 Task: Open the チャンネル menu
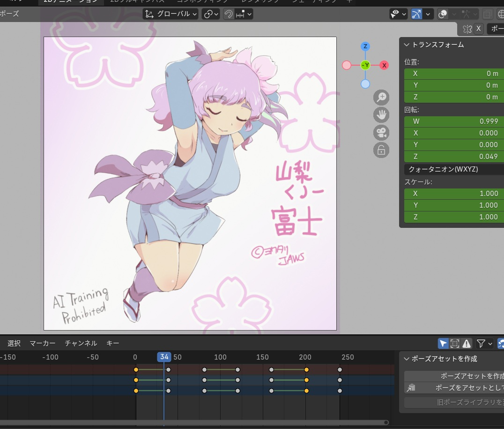tap(81, 343)
